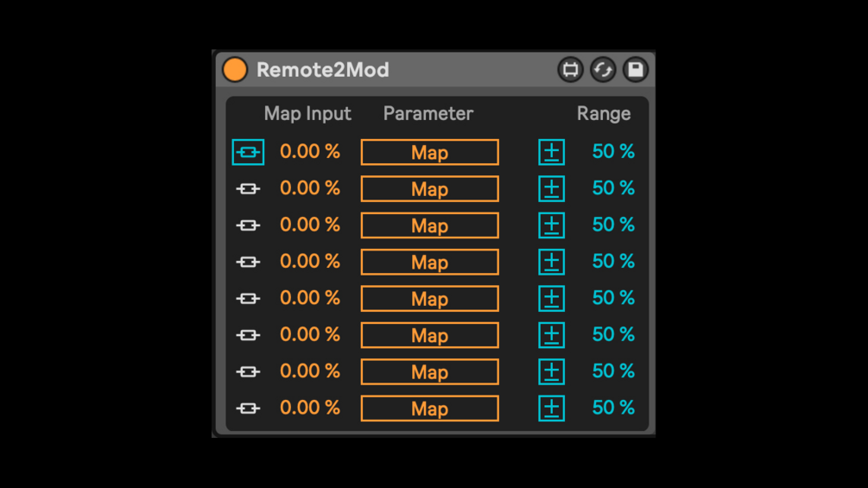The width and height of the screenshot is (868, 488).
Task: Click the second row 0.00 % input value
Action: (x=310, y=188)
